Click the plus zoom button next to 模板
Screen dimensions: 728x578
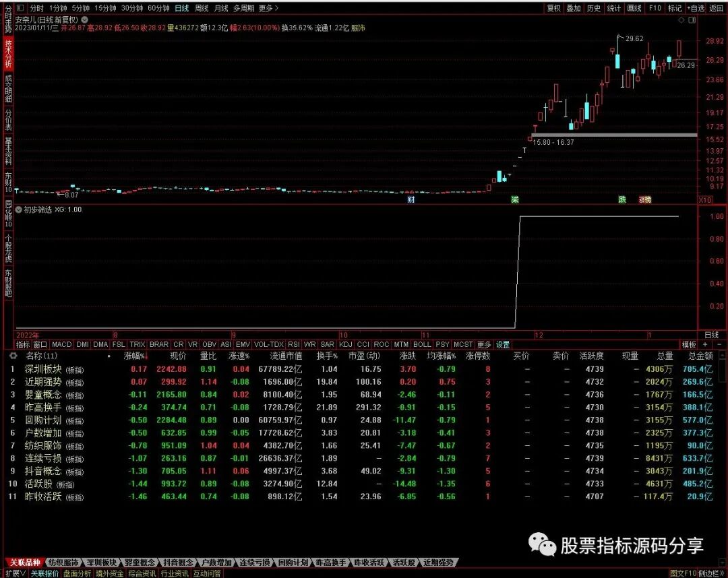click(705, 345)
